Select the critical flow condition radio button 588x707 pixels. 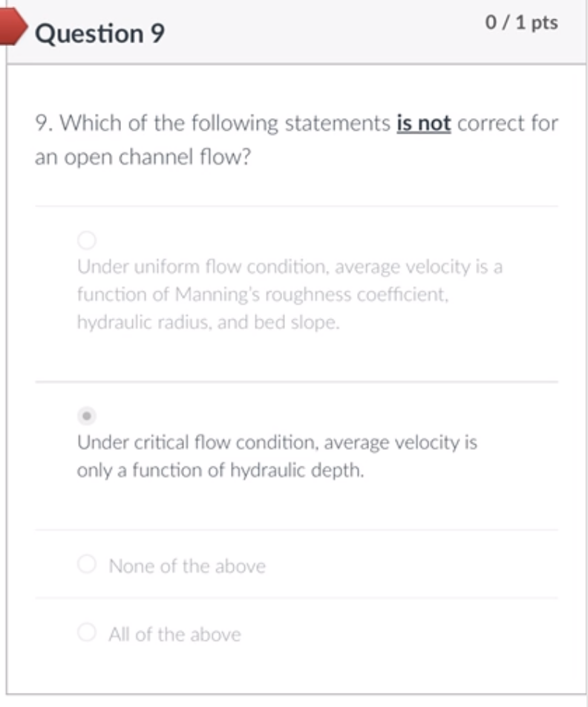tap(87, 414)
